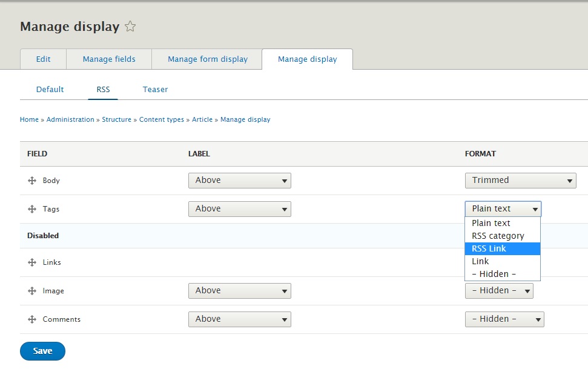Click the Save button

pos(42,351)
